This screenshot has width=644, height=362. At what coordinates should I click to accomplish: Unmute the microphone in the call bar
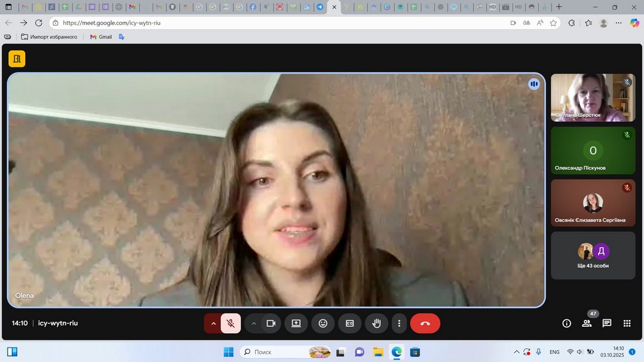click(x=231, y=323)
